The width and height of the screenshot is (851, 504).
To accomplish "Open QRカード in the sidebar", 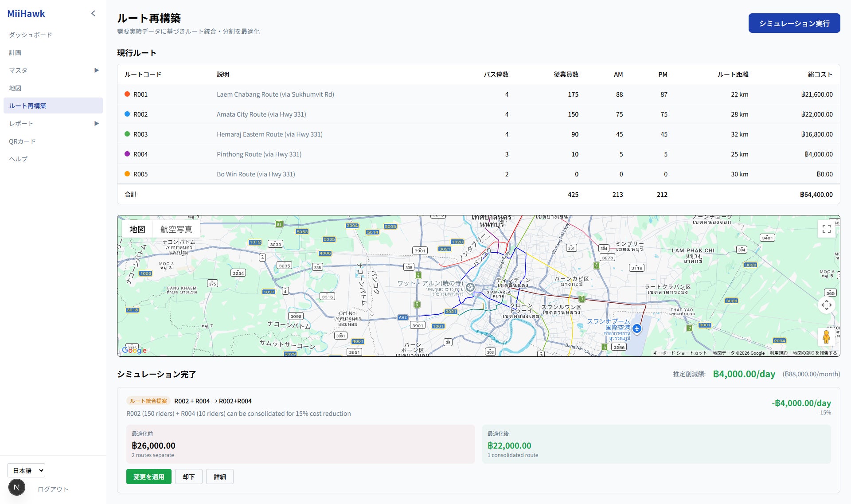I will [x=22, y=141].
